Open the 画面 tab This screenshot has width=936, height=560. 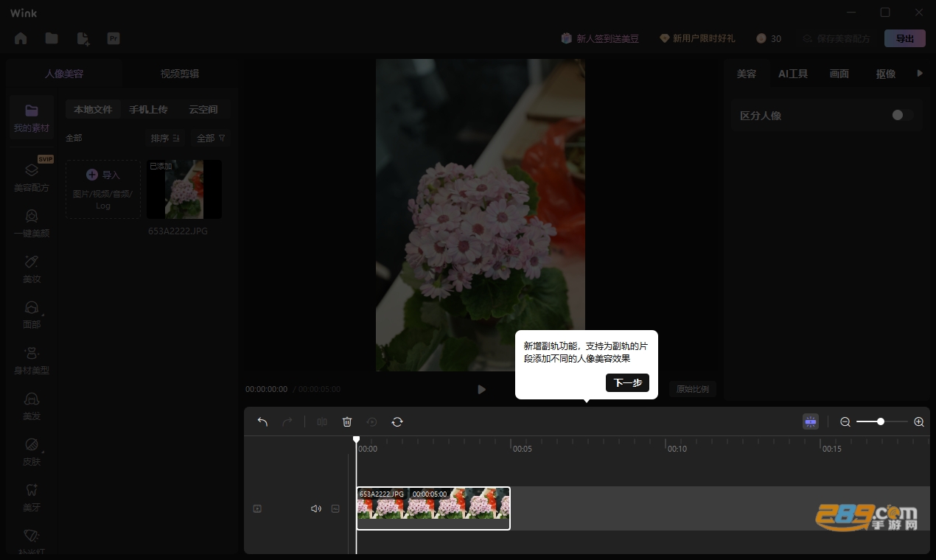(x=839, y=74)
